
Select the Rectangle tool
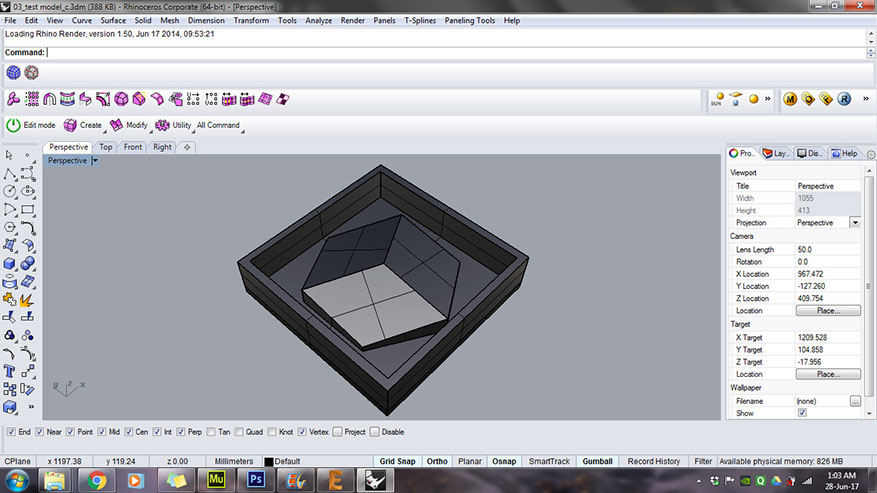[27, 210]
